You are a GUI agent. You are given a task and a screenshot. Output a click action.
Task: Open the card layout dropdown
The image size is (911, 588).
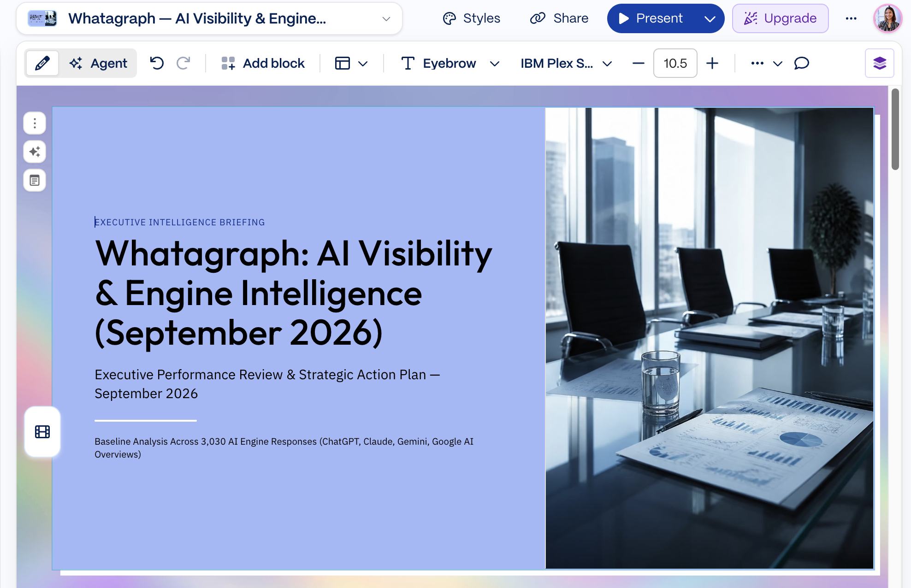point(351,63)
